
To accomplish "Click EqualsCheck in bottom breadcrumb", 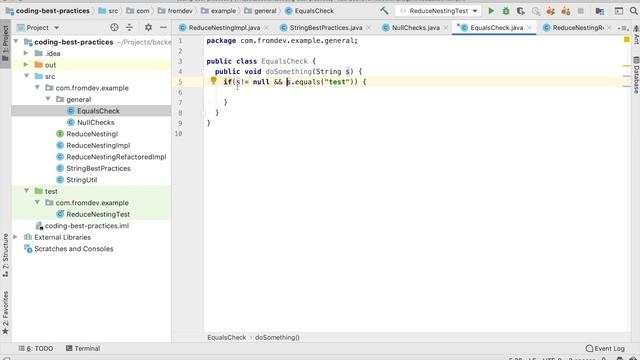I will (227, 337).
